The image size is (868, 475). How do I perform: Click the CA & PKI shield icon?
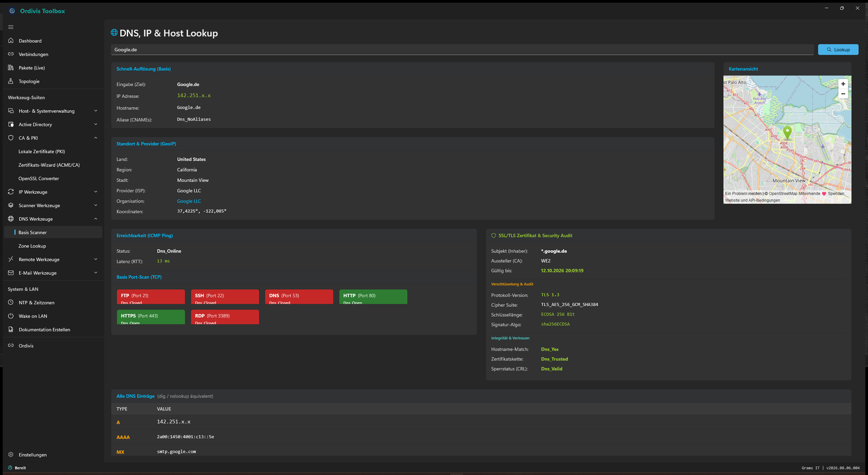click(11, 138)
